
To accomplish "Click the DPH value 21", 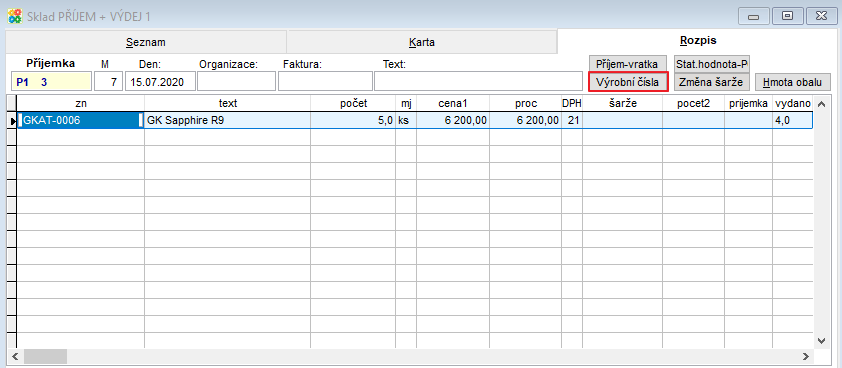I will tap(572, 120).
